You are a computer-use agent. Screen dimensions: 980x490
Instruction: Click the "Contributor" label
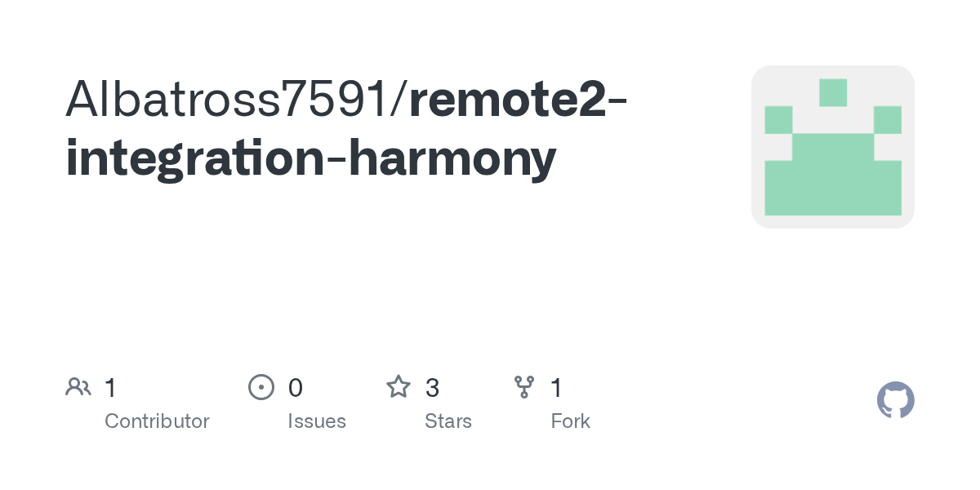click(157, 421)
